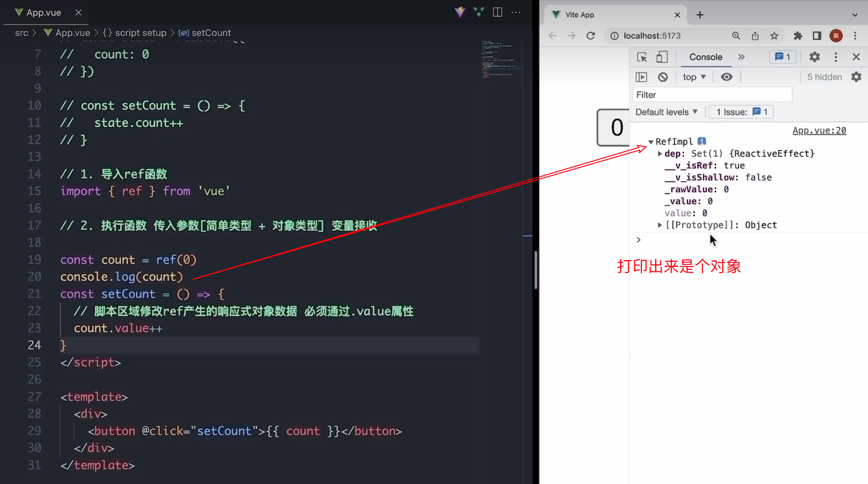The image size is (868, 484).
Task: Reload the localhost page
Action: [590, 36]
